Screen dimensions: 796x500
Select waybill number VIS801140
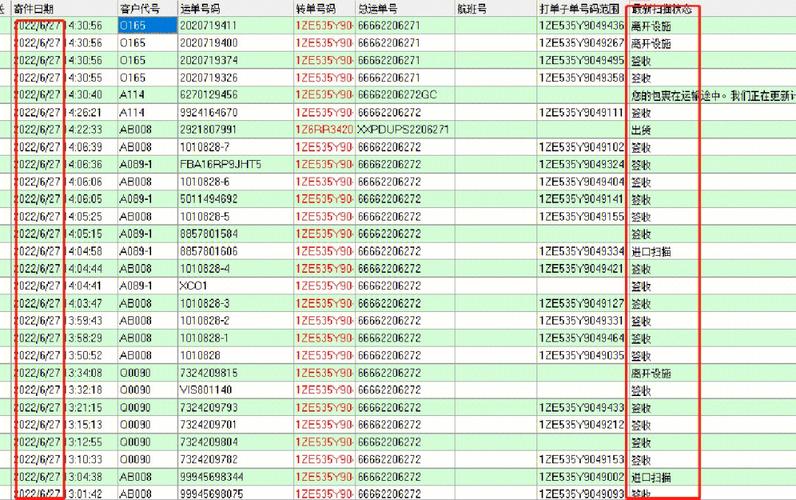206,390
